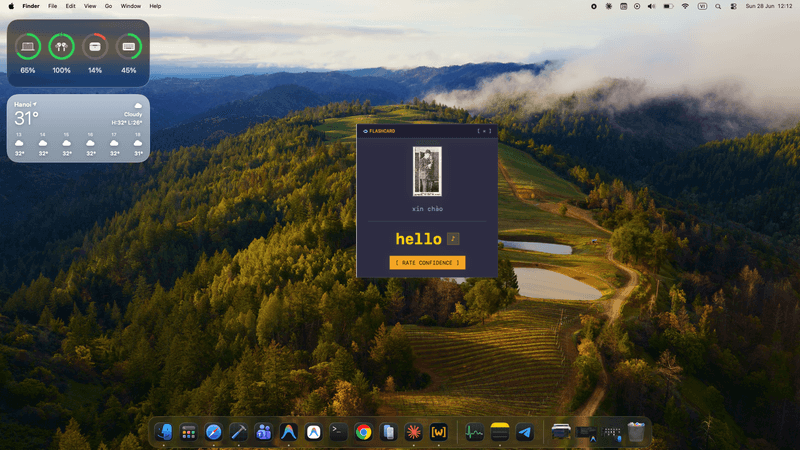Image resolution: width=800 pixels, height=450 pixels.
Task: Open the yellow [W] app in Dock
Action: click(439, 432)
